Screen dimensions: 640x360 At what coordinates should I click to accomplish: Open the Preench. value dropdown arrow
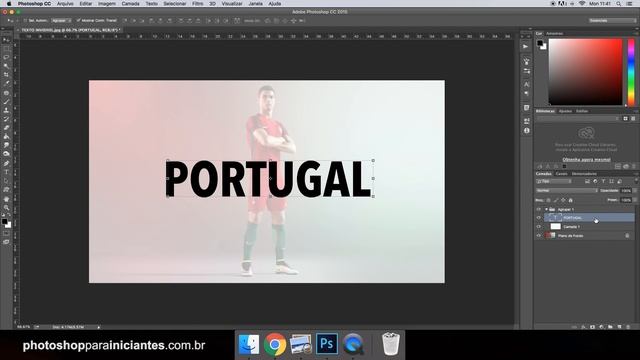pyautogui.click(x=634, y=200)
